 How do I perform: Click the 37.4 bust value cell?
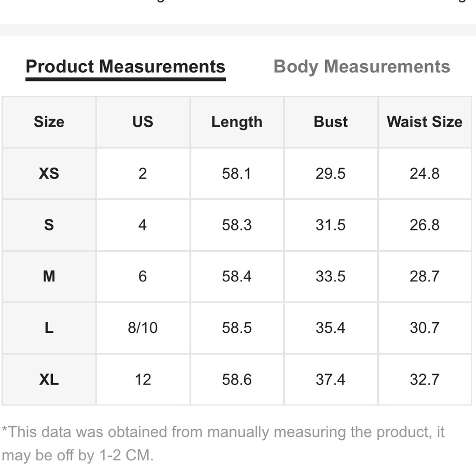(331, 379)
